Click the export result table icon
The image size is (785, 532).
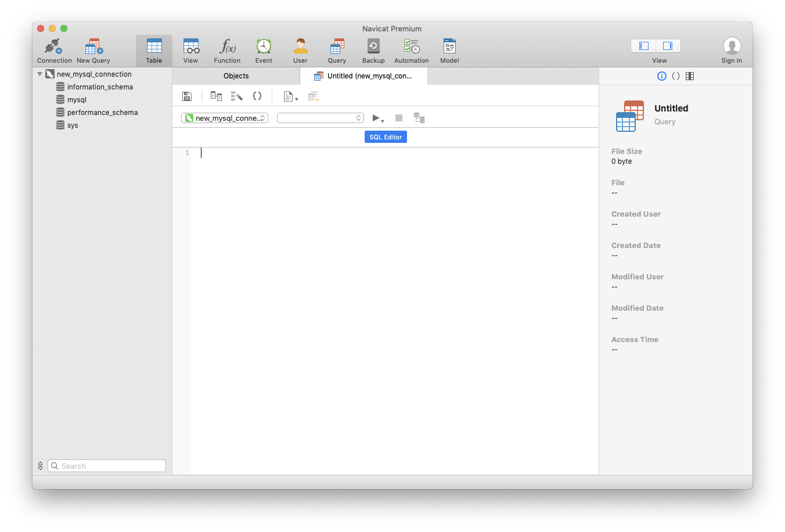point(314,96)
